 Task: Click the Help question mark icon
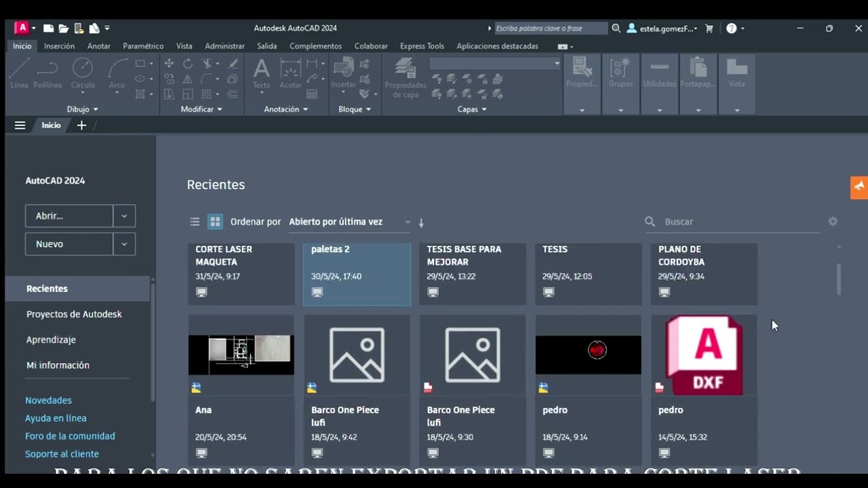(x=731, y=28)
